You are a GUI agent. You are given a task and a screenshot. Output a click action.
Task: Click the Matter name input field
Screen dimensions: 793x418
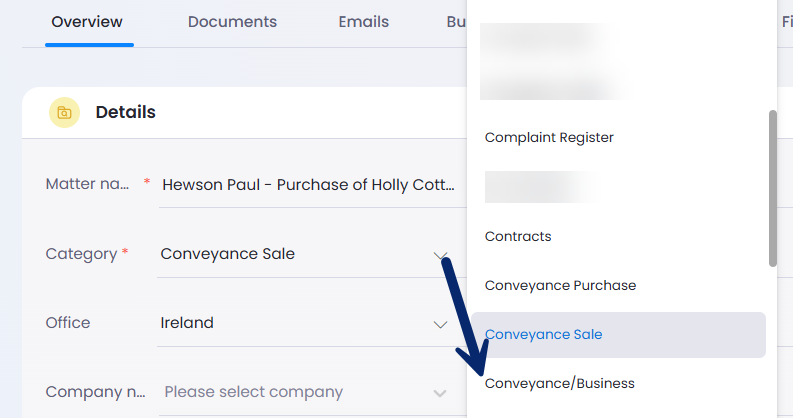tap(312, 185)
